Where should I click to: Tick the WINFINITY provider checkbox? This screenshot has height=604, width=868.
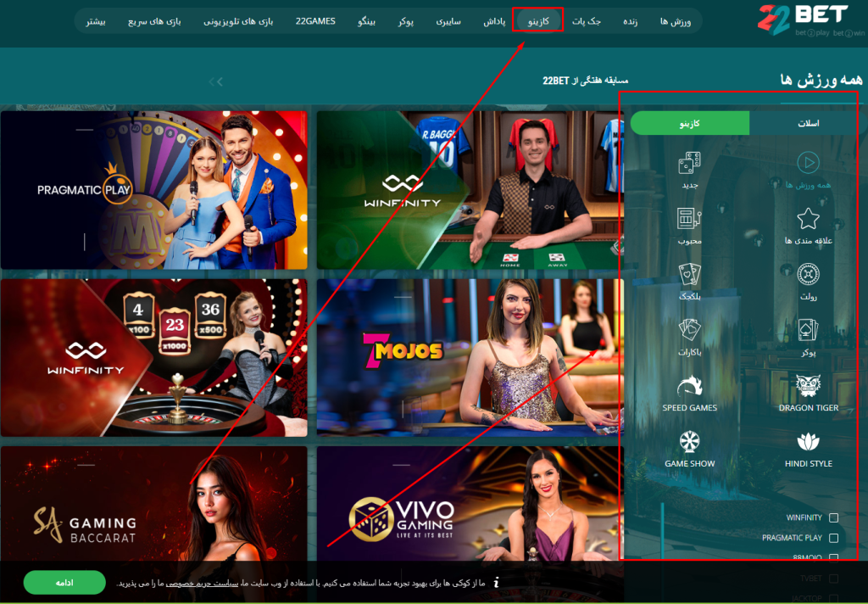(x=834, y=517)
